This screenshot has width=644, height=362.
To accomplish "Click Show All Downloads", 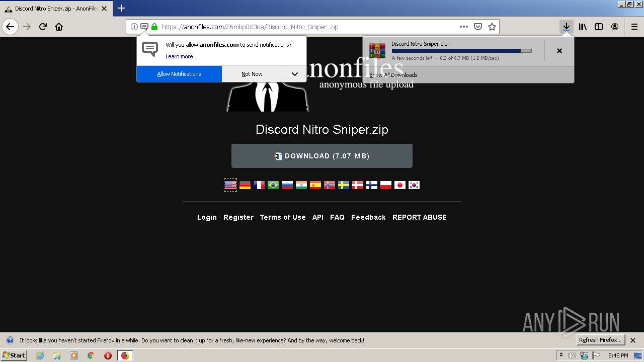I will [393, 75].
